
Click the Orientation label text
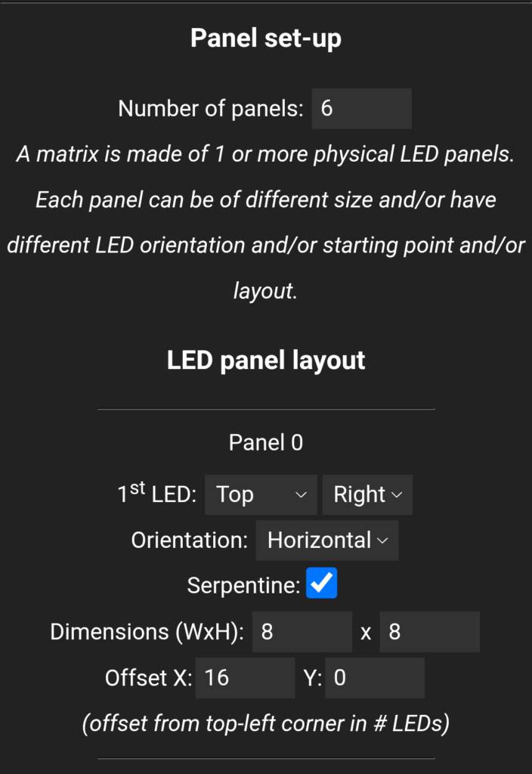[x=190, y=540]
